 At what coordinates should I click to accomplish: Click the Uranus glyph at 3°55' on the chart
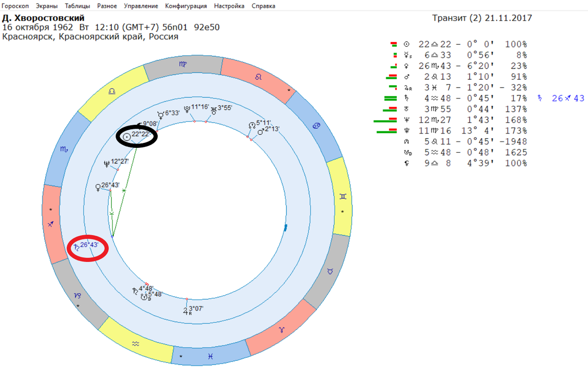[214, 110]
